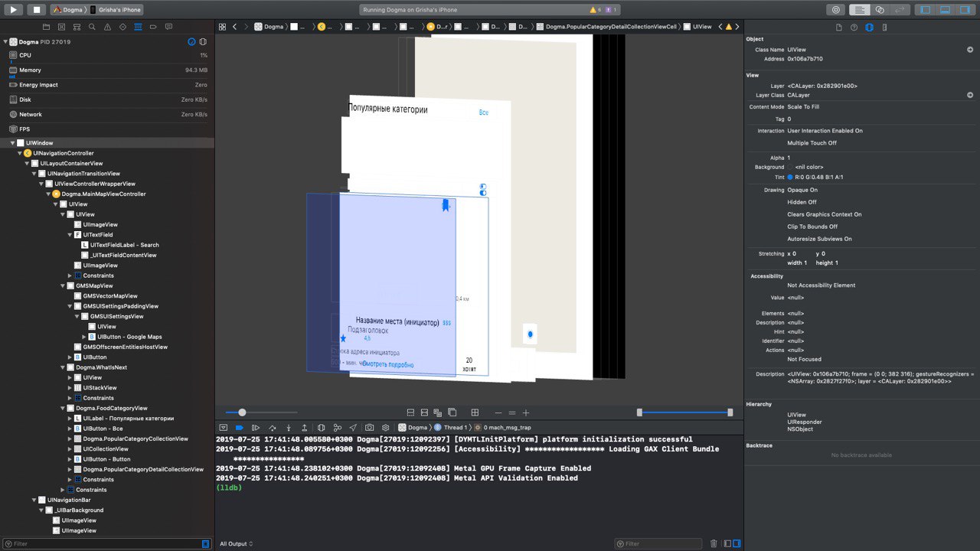Collapse the UINavigationBar row
The height and width of the screenshot is (551, 980).
tap(34, 500)
